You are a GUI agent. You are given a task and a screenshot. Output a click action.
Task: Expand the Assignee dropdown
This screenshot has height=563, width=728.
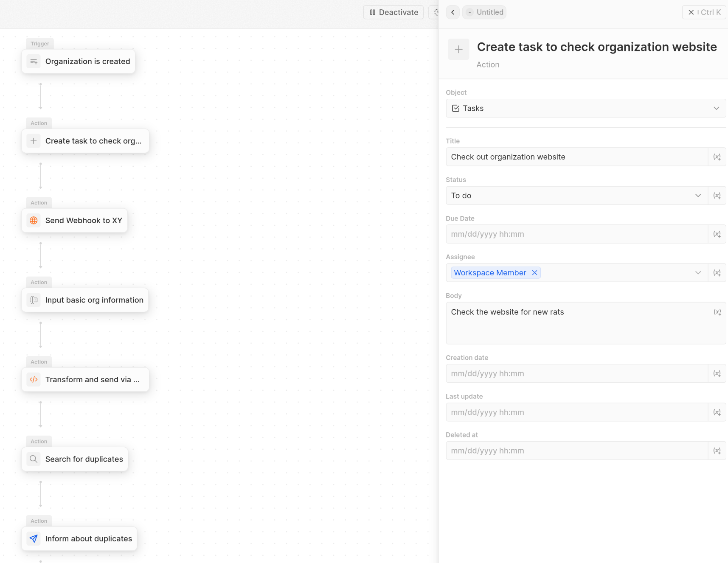698,272
